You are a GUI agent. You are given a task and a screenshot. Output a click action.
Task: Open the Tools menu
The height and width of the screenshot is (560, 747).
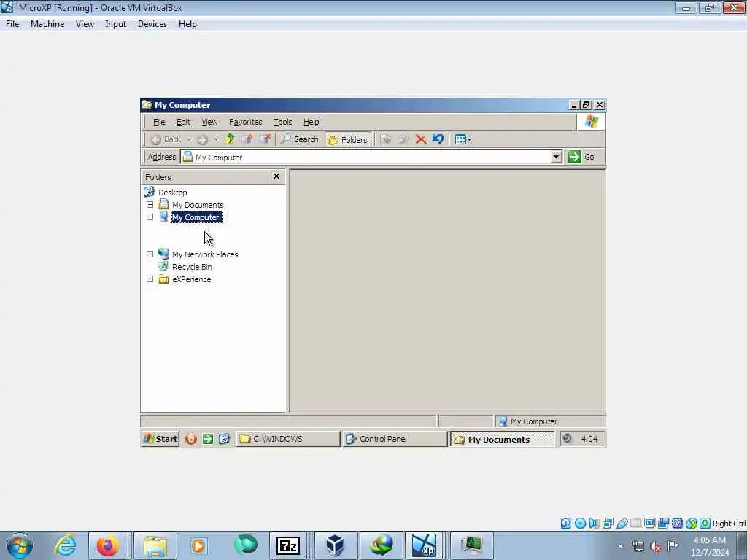(x=282, y=122)
